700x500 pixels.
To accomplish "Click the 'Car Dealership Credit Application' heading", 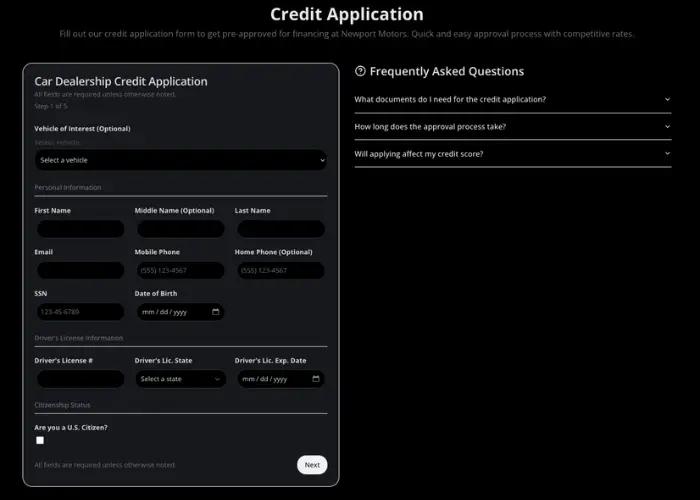I will pos(121,82).
